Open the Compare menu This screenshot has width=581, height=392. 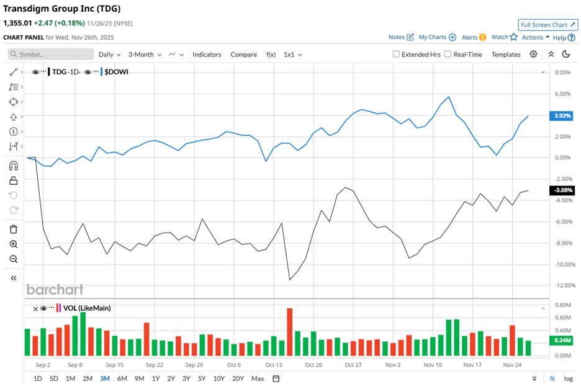point(243,55)
